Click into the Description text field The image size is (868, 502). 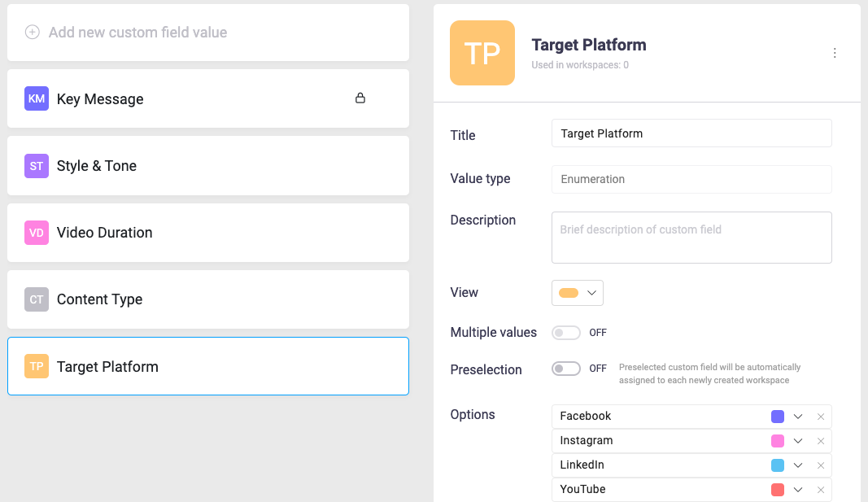tap(691, 238)
